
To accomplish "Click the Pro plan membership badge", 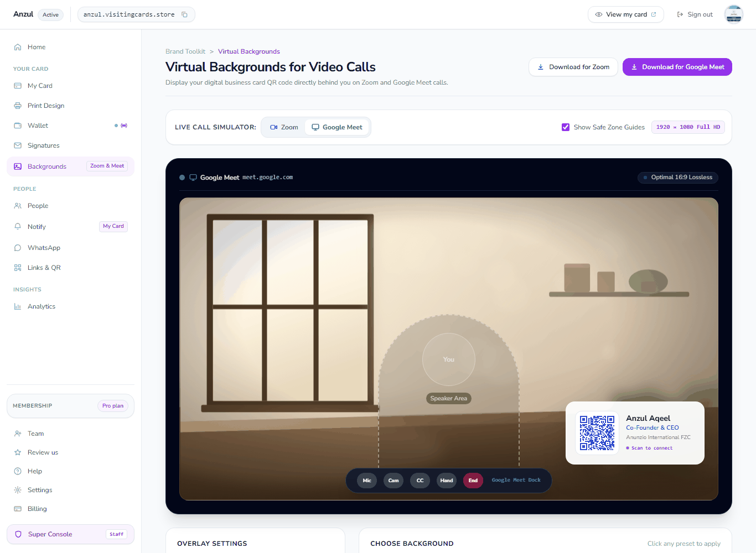I will click(113, 406).
